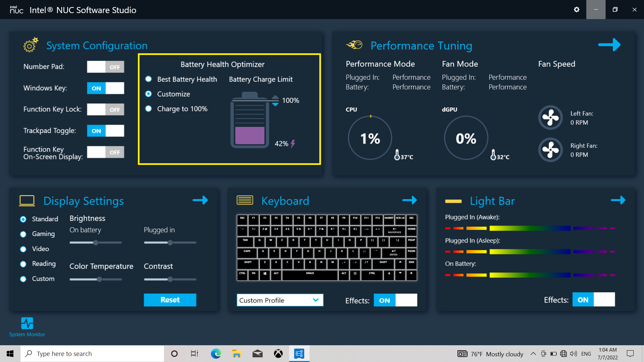Select Customize battery option
Image resolution: width=644 pixels, height=362 pixels.
148,94
